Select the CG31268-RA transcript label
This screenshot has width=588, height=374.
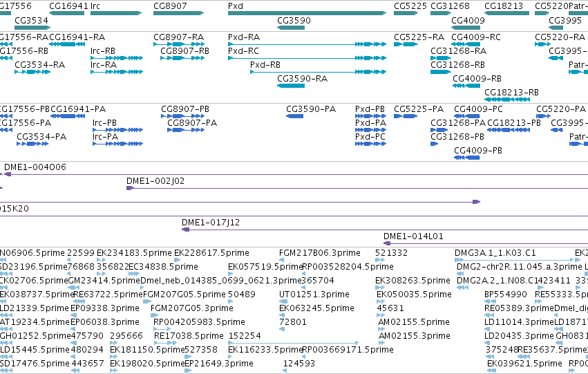click(x=458, y=51)
